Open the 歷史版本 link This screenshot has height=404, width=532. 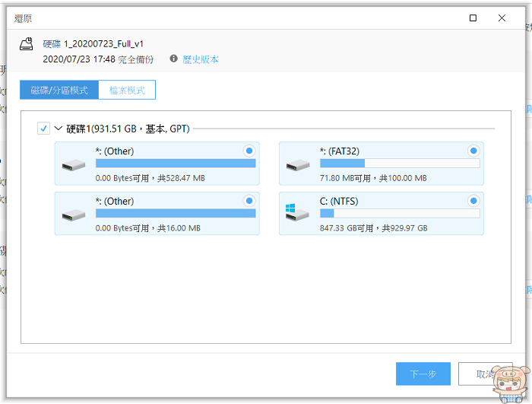(201, 59)
